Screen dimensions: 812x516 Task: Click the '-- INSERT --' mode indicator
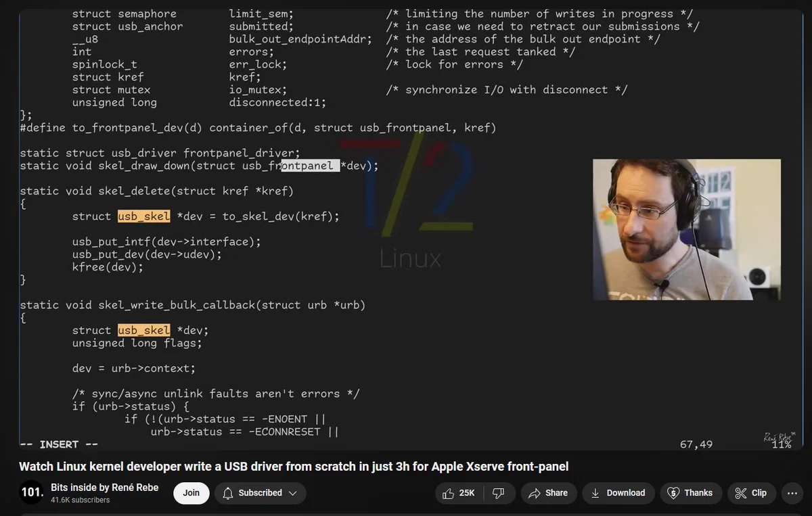tap(59, 444)
